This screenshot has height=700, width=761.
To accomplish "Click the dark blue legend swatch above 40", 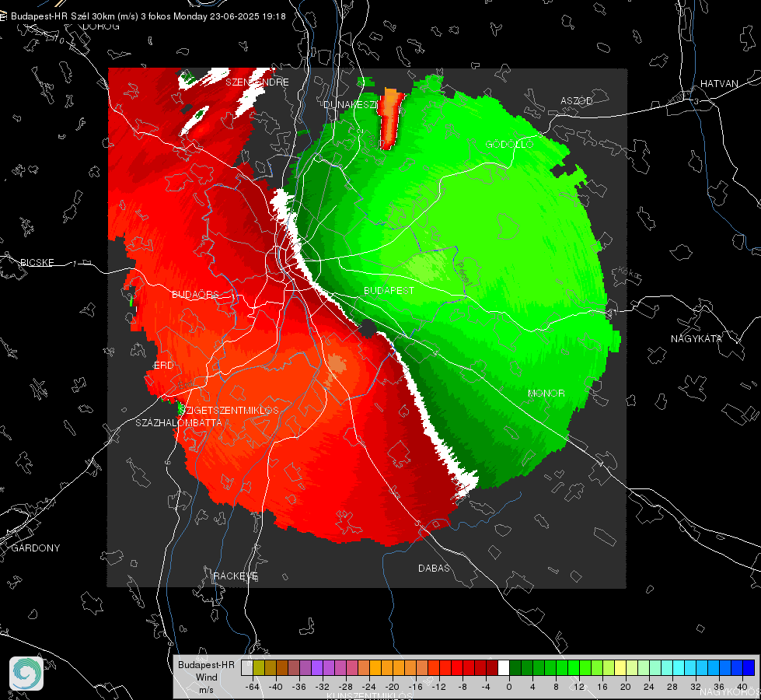I will point(749,667).
